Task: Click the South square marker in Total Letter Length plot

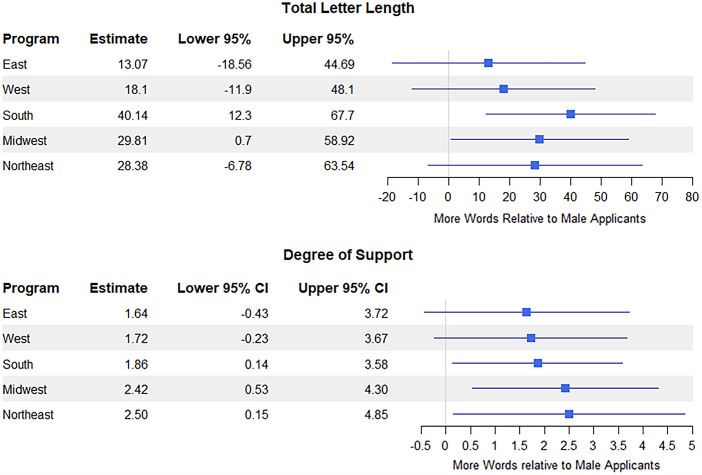Action: [x=570, y=114]
